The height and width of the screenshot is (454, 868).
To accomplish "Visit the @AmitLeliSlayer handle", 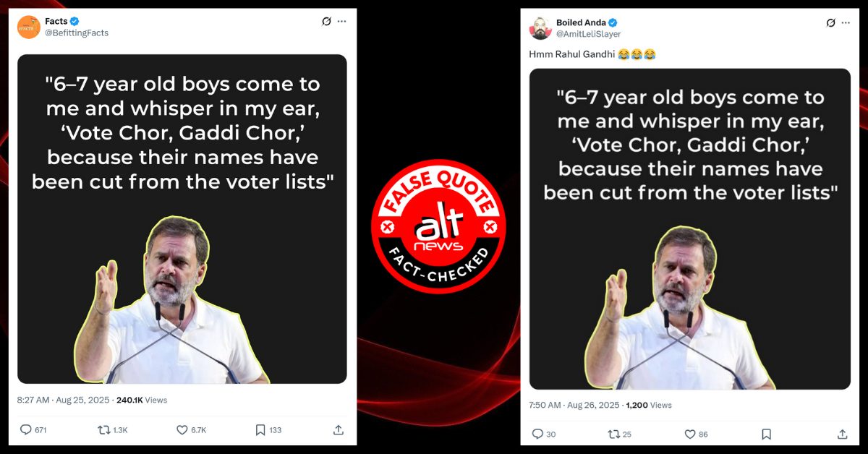I will 589,34.
